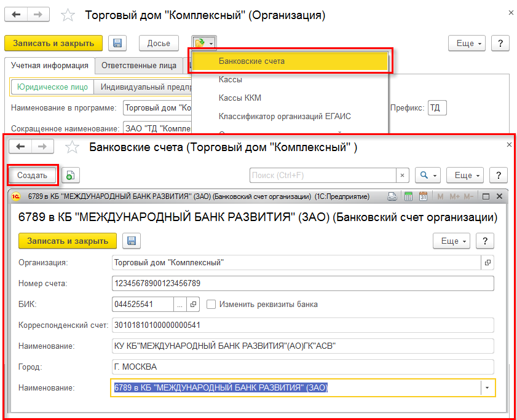The height and width of the screenshot is (420, 517).
Task: Click the Организация field
Action: tap(296, 263)
